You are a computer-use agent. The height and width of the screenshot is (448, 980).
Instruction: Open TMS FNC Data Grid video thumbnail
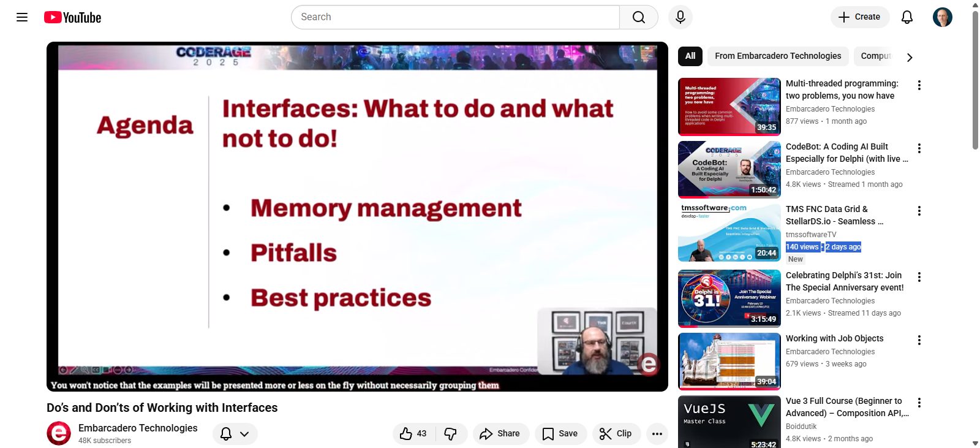pyautogui.click(x=729, y=233)
